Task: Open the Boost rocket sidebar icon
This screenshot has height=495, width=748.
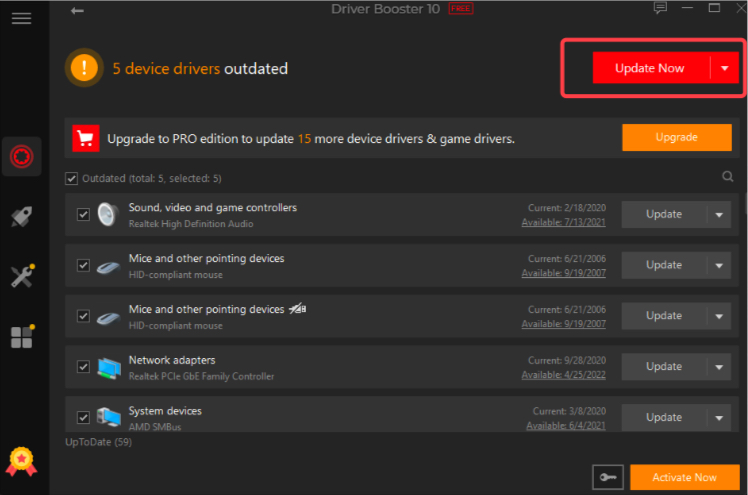Action: (x=21, y=217)
